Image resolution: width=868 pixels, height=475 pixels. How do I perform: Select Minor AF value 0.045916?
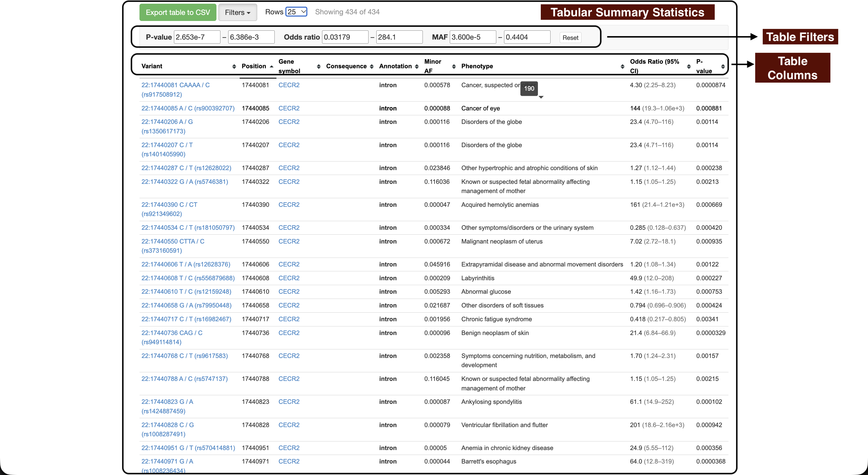pos(437,264)
